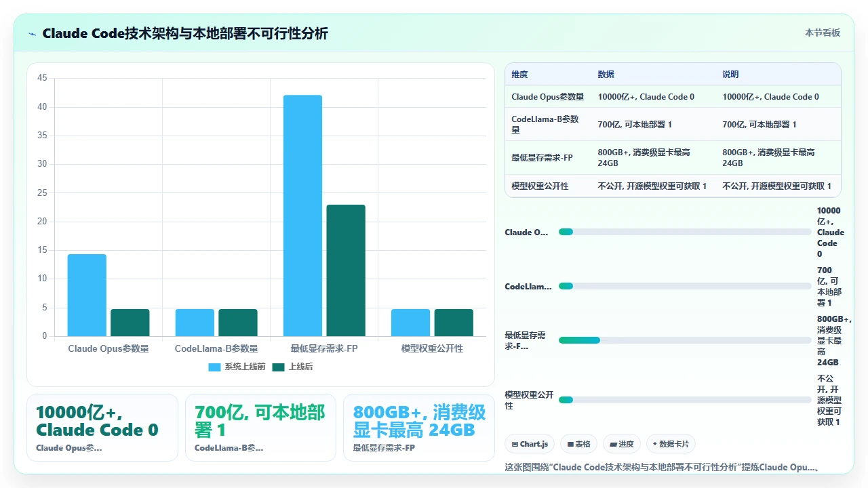Click the table cell 模型权重公开性

548,186
